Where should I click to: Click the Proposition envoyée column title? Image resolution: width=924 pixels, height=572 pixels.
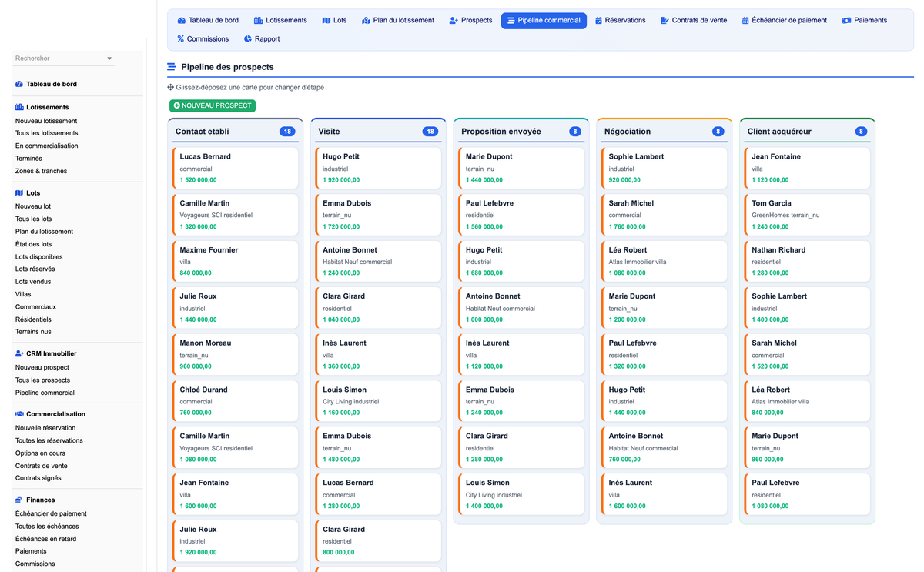click(501, 132)
